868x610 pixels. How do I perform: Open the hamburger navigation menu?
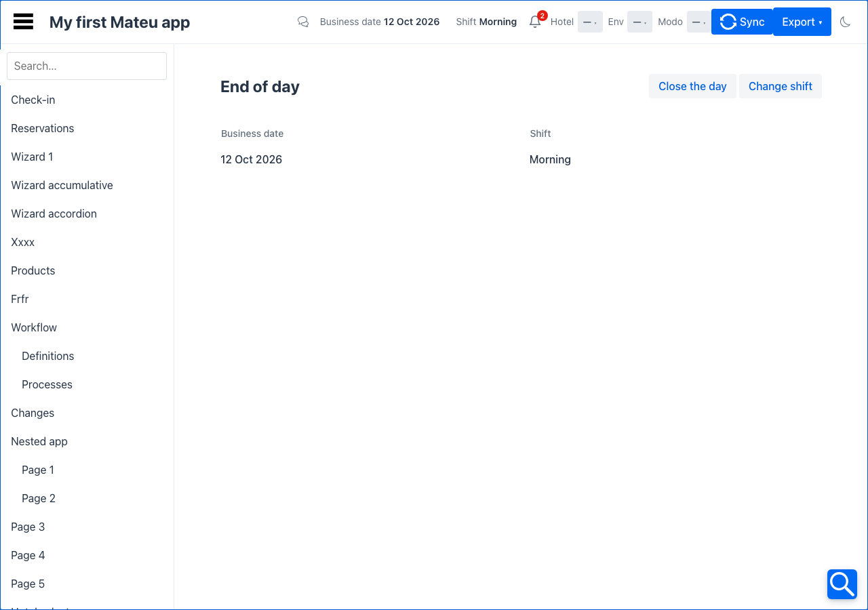click(23, 22)
